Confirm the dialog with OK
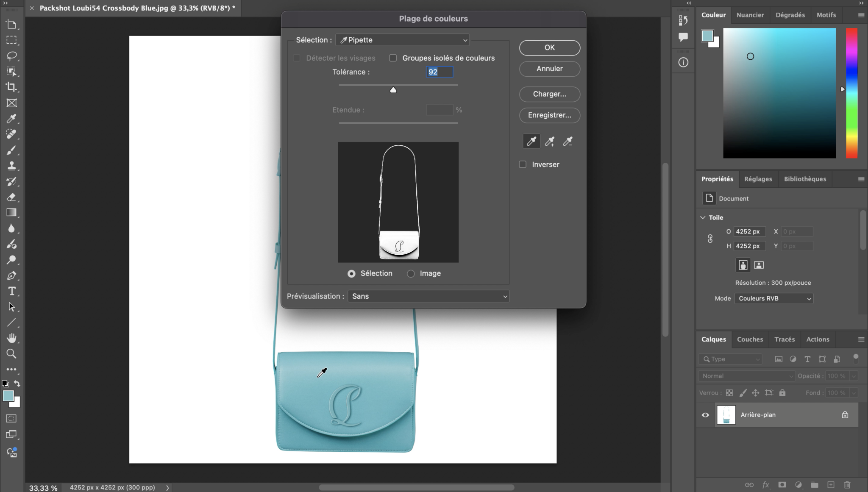 click(549, 47)
